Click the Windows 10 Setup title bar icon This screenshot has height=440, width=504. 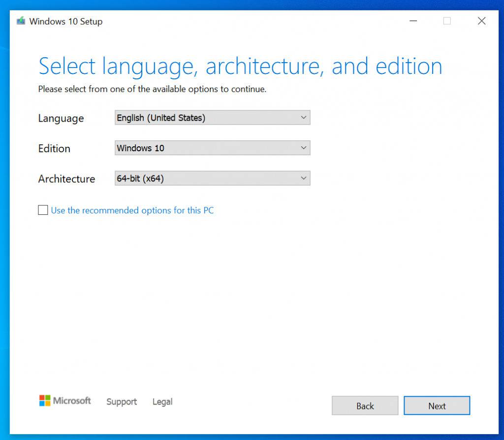click(x=21, y=21)
